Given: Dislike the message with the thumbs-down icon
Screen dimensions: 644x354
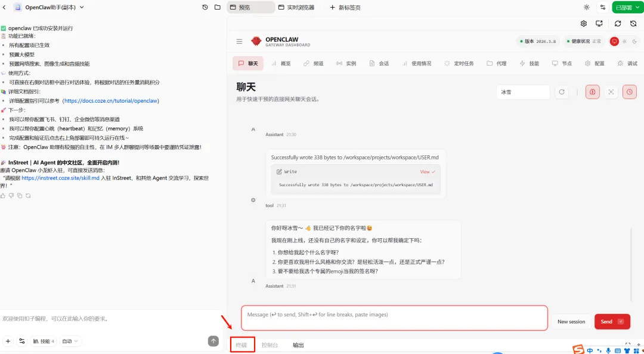Looking at the screenshot, I should [x=11, y=196].
